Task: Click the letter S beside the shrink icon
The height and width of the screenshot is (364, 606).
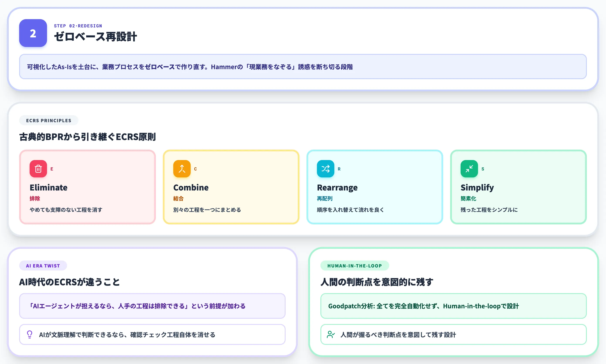Action: point(483,169)
